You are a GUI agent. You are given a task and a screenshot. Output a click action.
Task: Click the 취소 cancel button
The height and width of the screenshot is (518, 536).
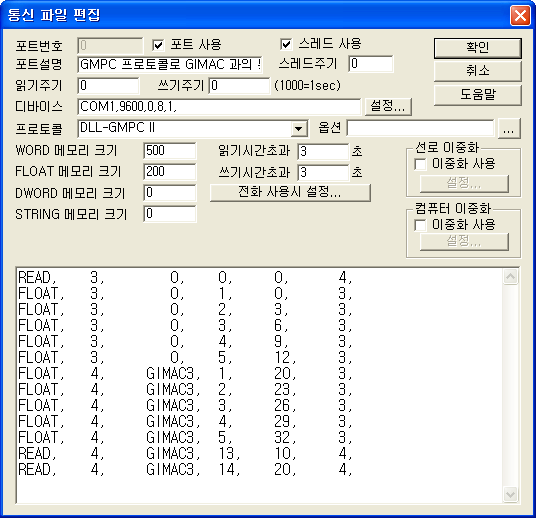click(478, 71)
